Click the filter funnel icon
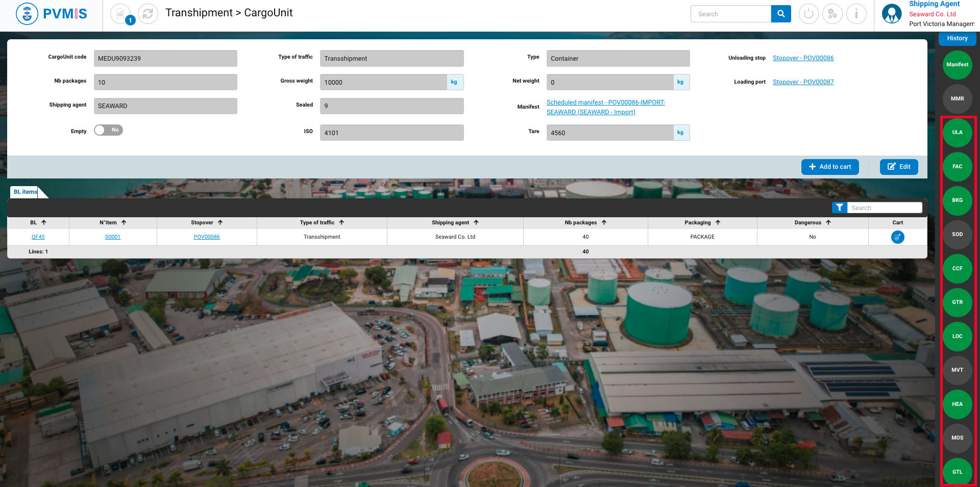Image resolution: width=980 pixels, height=487 pixels. (x=839, y=208)
